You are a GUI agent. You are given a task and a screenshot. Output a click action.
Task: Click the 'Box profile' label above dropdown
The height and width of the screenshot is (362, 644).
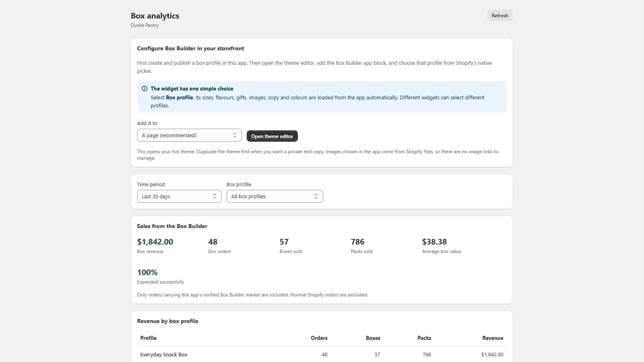[x=239, y=184]
